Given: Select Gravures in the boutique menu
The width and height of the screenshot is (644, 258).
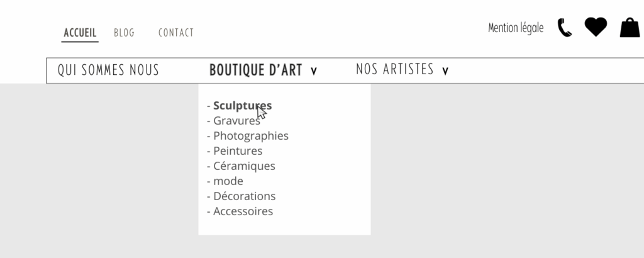Looking at the screenshot, I should (x=236, y=121).
